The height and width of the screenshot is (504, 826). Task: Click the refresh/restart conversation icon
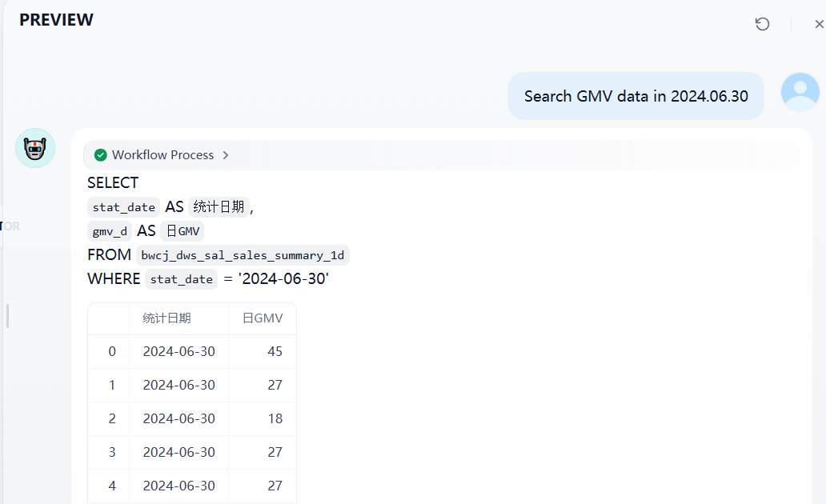tap(762, 24)
